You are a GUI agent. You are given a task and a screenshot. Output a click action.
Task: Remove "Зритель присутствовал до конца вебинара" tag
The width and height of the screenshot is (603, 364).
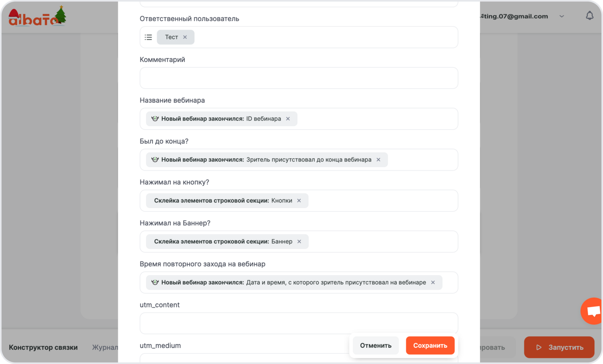pos(378,160)
